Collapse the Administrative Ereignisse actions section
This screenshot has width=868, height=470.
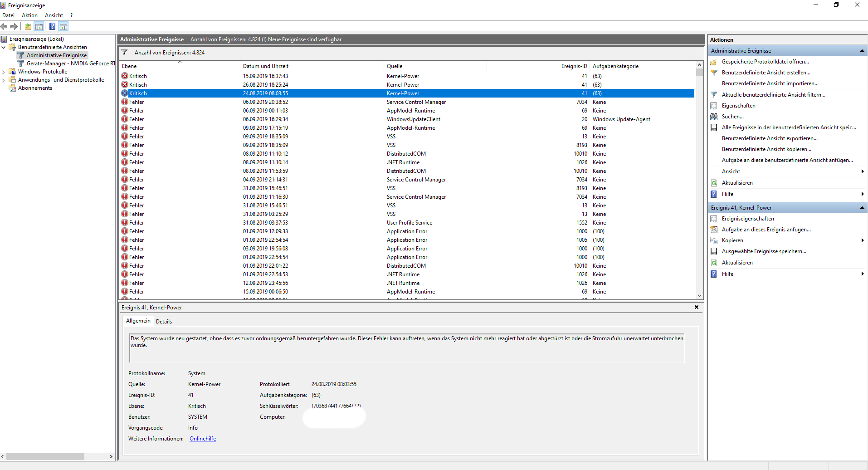pos(862,51)
